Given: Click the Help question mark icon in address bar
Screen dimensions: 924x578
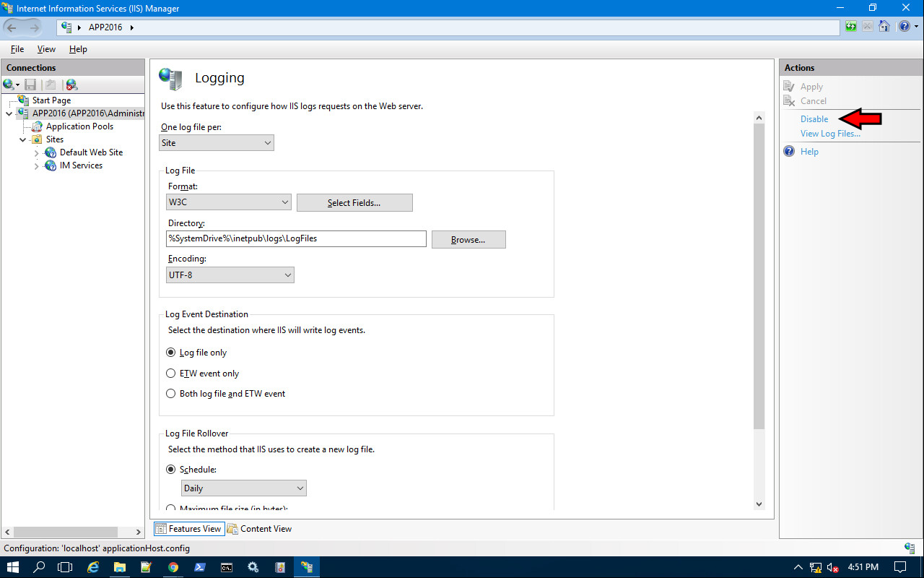Looking at the screenshot, I should [x=904, y=27].
